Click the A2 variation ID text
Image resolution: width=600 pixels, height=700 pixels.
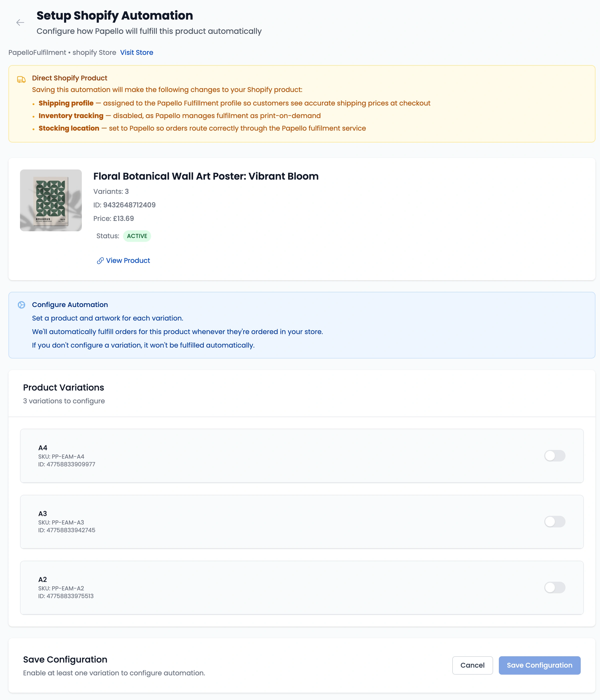coord(66,596)
